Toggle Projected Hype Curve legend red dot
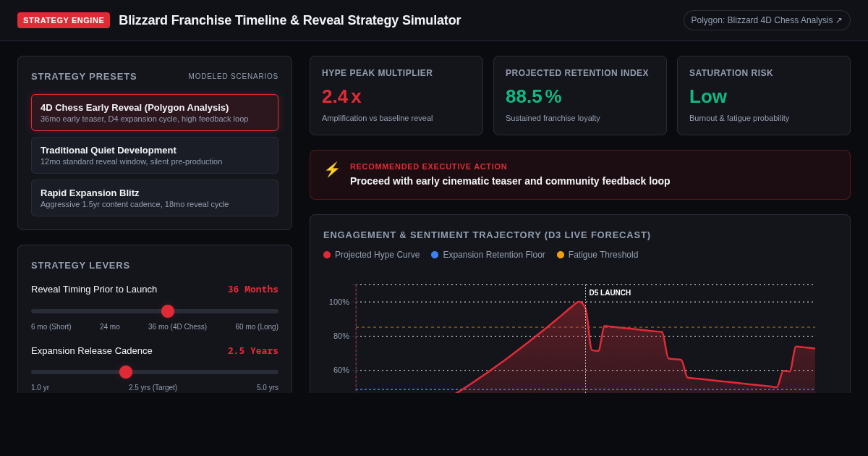Image resolution: width=868 pixels, height=456 pixels. click(327, 255)
